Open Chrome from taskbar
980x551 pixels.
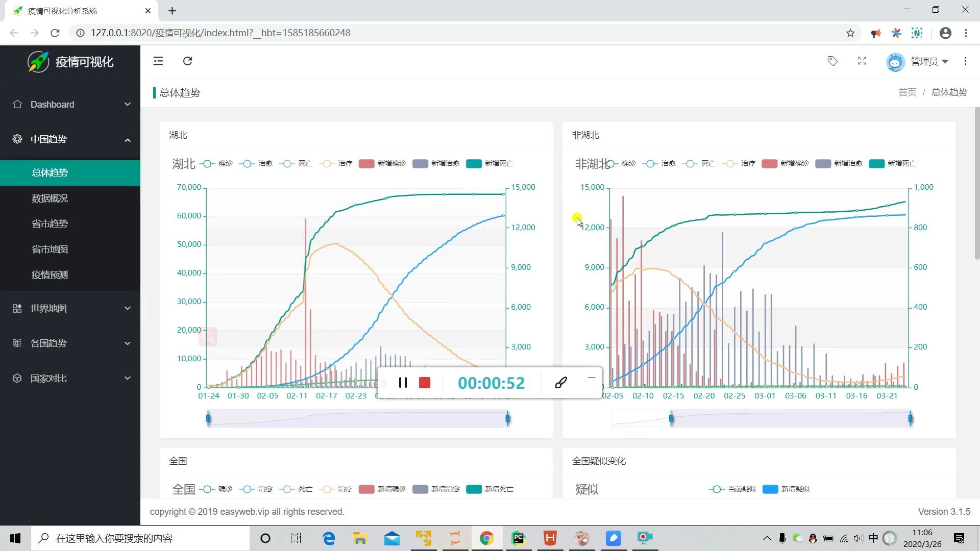(486, 538)
